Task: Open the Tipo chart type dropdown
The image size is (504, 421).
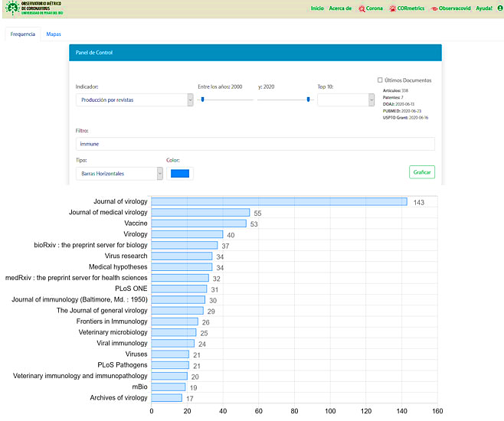Action: coord(119,174)
